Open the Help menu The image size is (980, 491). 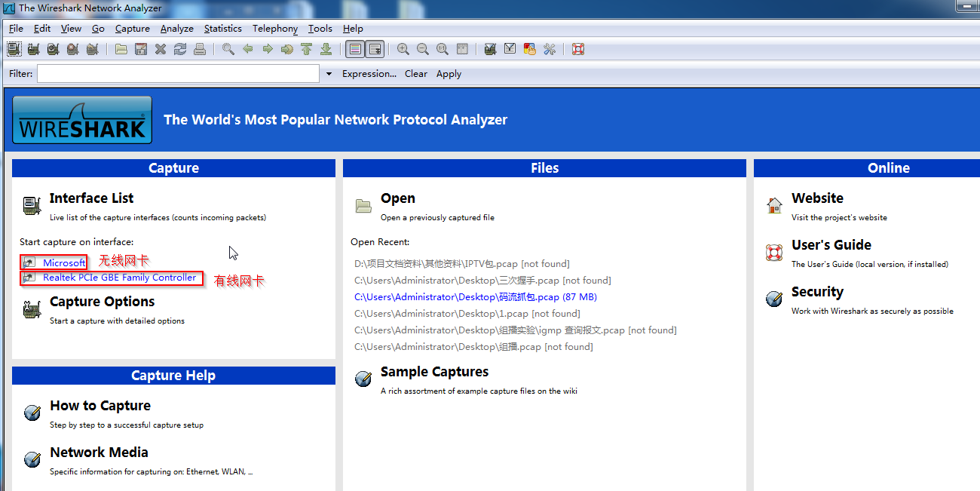353,29
